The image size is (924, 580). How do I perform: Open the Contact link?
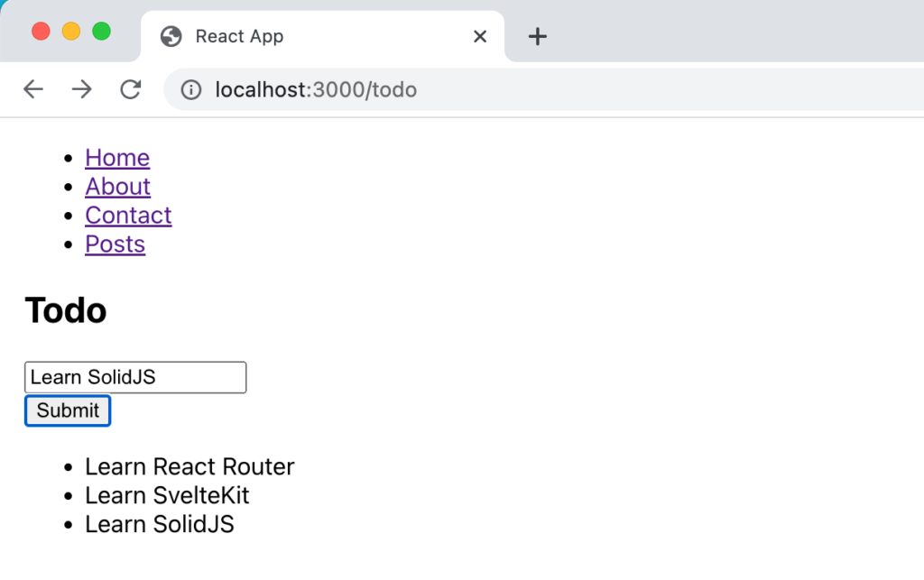point(128,216)
